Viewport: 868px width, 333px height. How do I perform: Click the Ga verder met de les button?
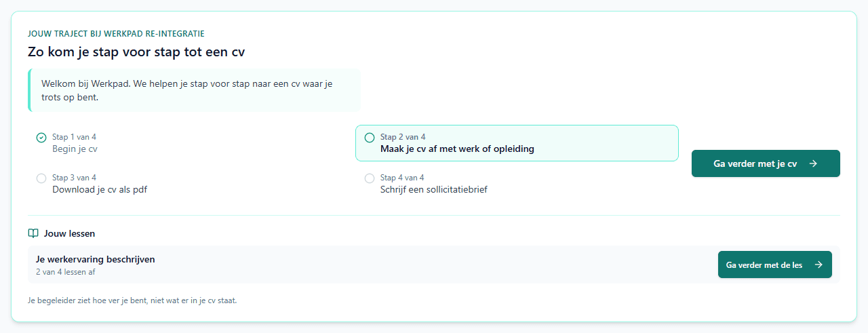775,265
